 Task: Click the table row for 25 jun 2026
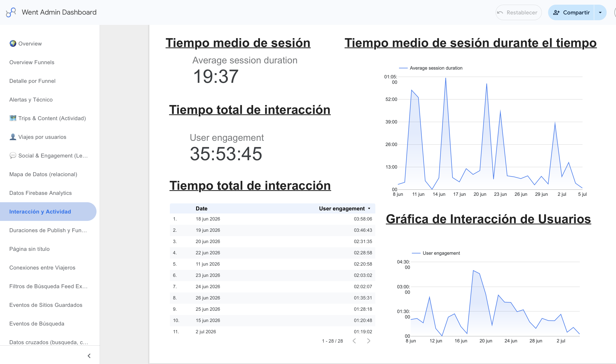[x=272, y=309]
